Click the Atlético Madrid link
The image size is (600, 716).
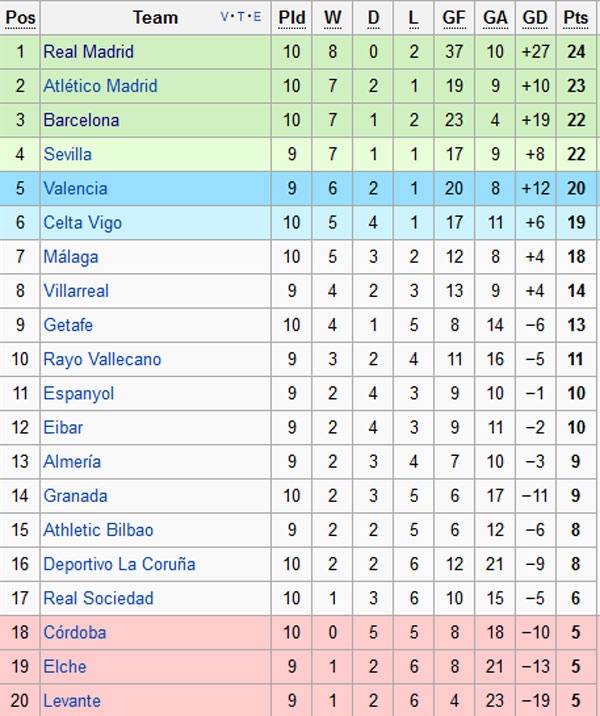pos(100,86)
